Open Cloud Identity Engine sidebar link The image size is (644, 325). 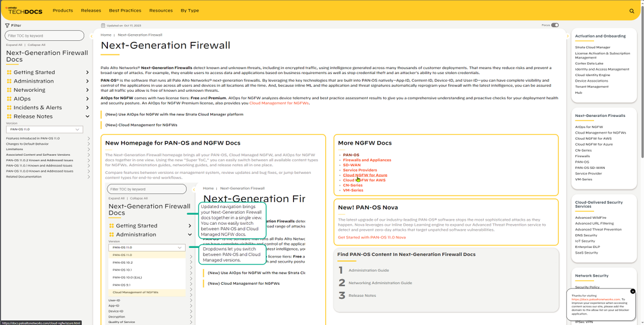coord(592,75)
